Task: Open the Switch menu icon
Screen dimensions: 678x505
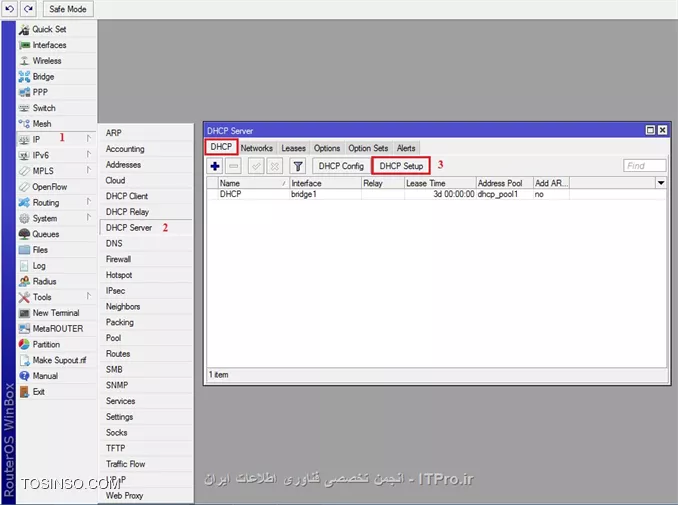Action: [x=25, y=108]
